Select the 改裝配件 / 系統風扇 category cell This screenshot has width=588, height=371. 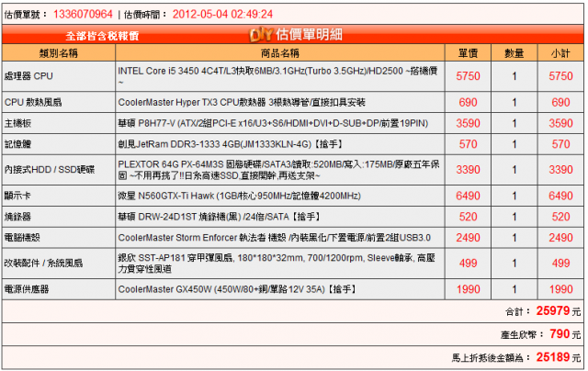(x=59, y=263)
